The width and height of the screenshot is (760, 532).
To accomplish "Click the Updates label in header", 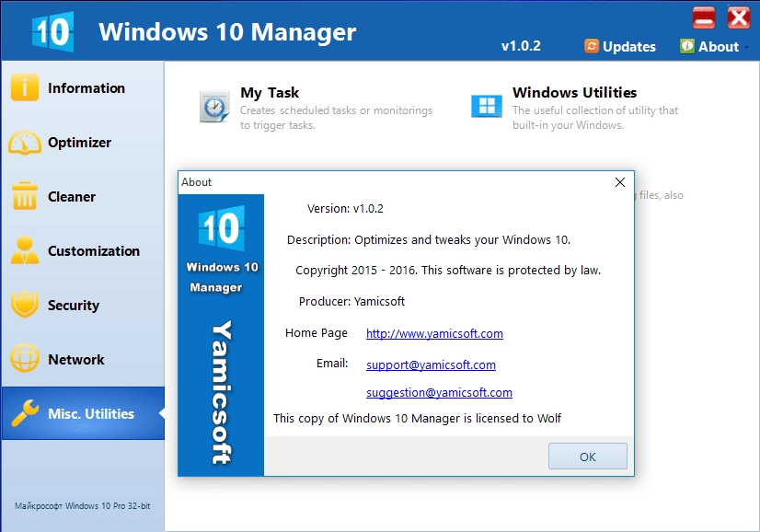I will click(x=629, y=47).
